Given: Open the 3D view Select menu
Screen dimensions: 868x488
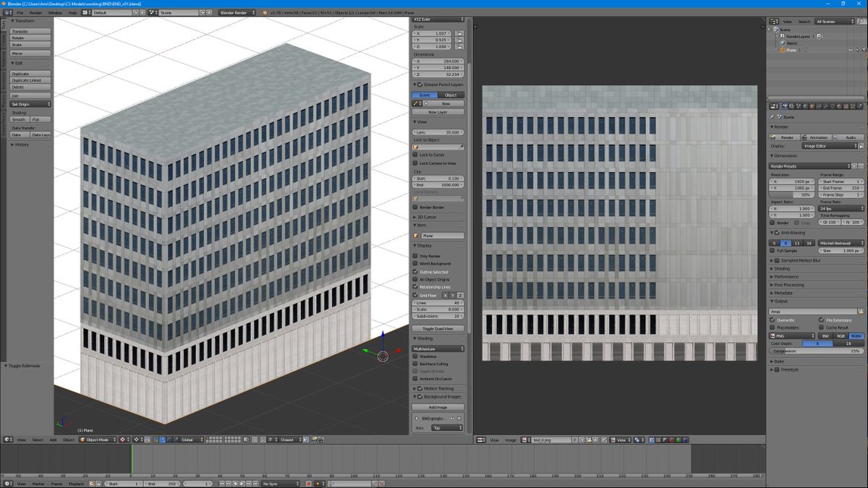Looking at the screenshot, I should pyautogui.click(x=37, y=440).
